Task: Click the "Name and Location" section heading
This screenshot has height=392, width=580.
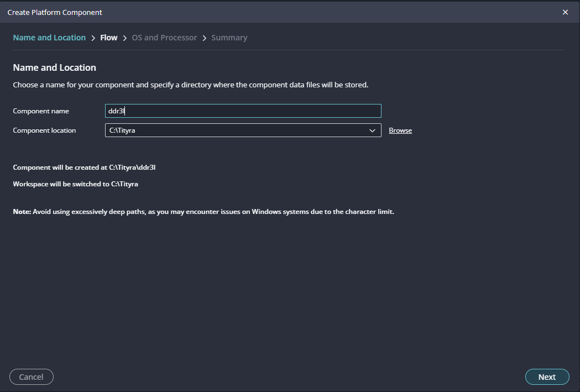Action: click(x=54, y=67)
